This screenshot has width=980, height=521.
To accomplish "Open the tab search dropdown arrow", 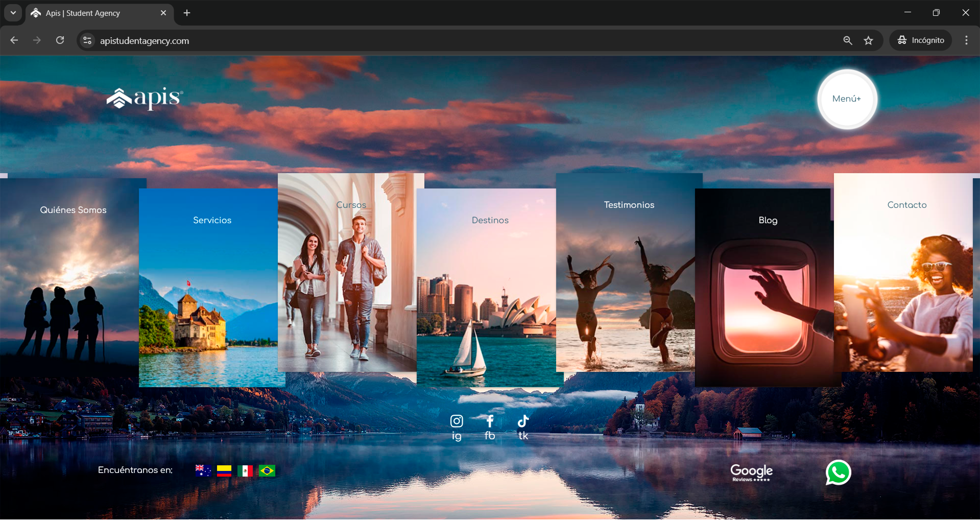I will click(x=13, y=13).
